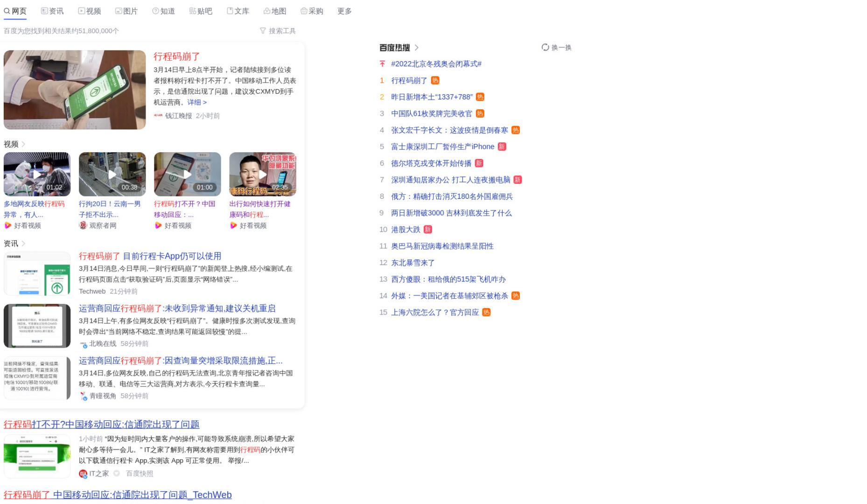The height and width of the screenshot is (504, 867).
Task: Open 西方傻眼：租给俄的515架飞机咋办
Action: 448,279
